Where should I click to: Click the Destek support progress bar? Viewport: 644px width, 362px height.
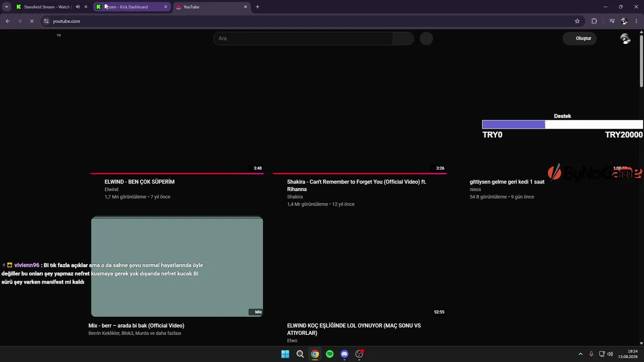click(x=562, y=125)
